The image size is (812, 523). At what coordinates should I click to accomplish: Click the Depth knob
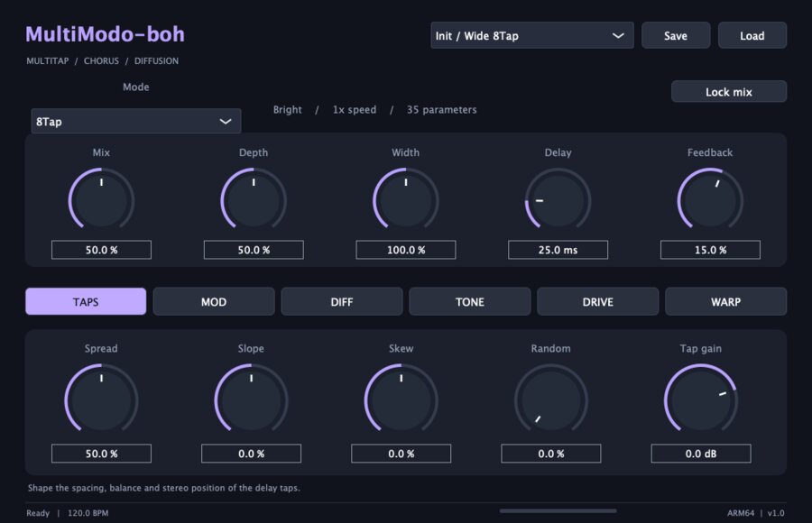click(254, 199)
